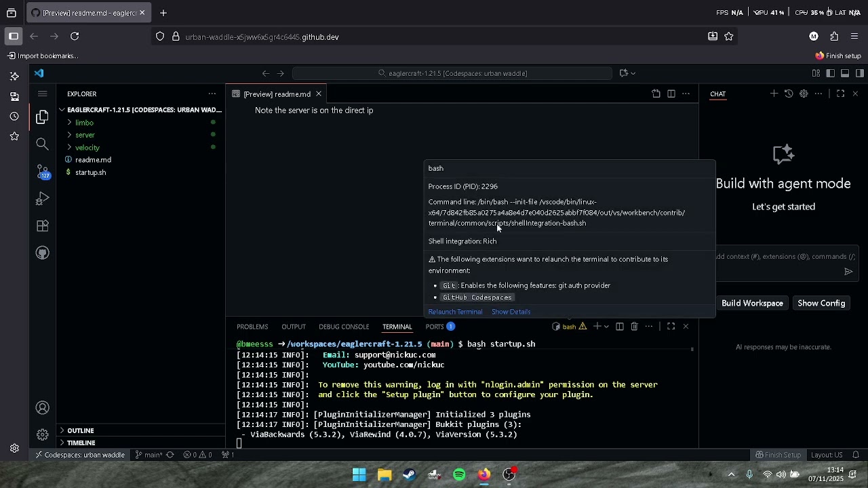Switch to the Problems tab
Screen dimensions: 868x488
(252, 327)
